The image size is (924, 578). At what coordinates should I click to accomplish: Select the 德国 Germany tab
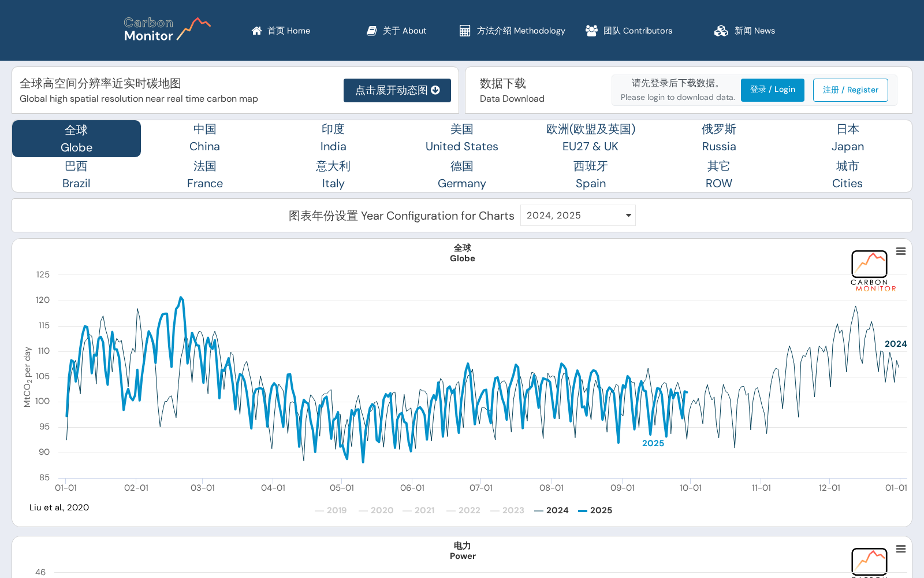coord(462,175)
